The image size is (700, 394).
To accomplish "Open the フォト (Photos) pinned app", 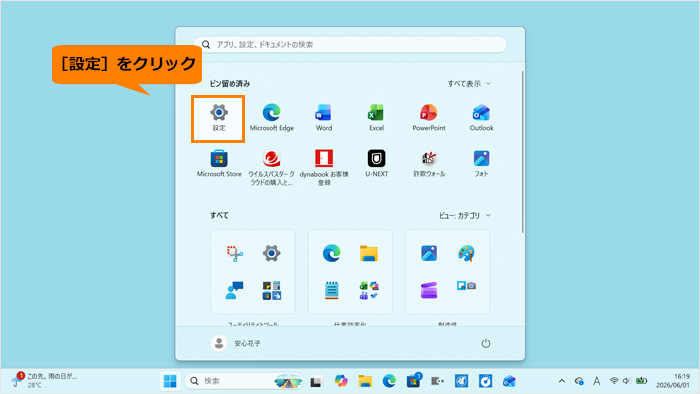I will [481, 164].
